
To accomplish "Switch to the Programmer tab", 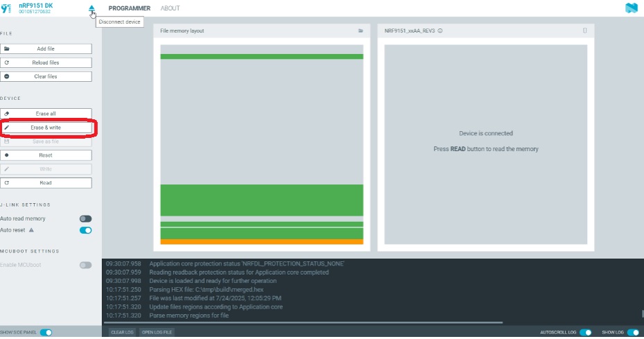I will tap(129, 8).
